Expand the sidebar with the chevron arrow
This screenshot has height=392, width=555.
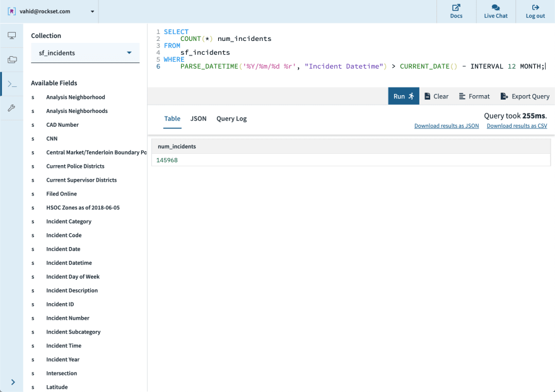coord(13,382)
